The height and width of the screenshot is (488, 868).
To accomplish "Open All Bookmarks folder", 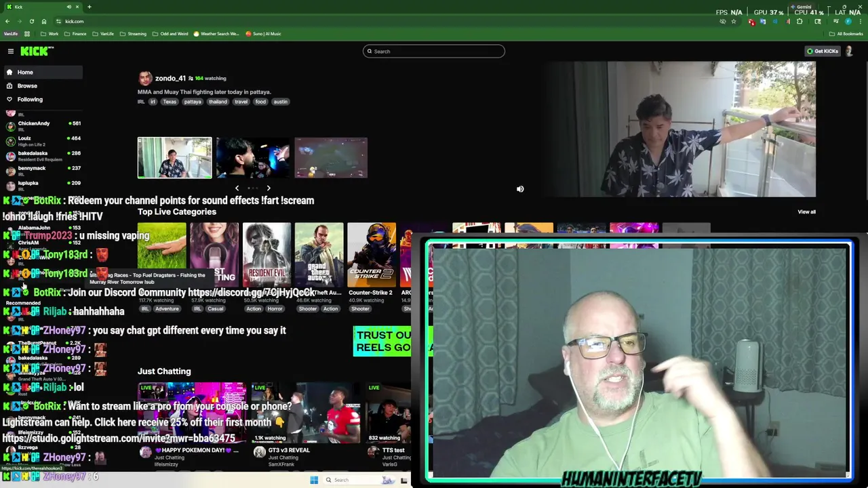I will (846, 34).
